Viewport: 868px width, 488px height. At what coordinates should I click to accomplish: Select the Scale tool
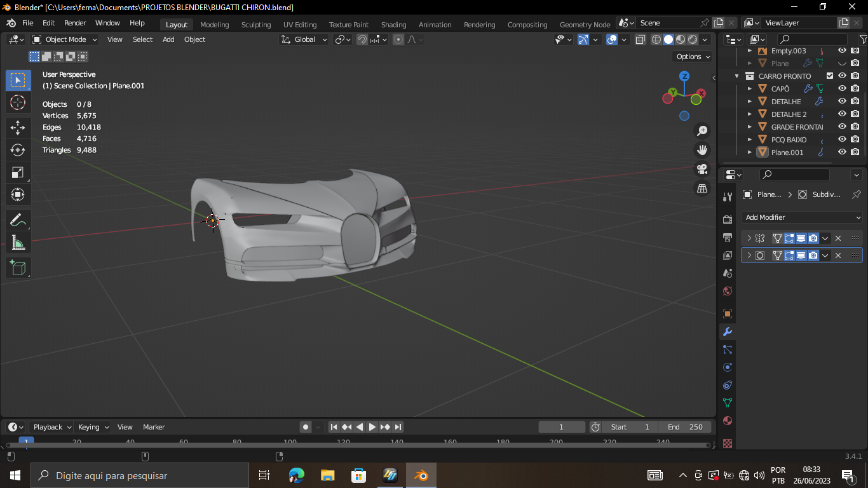coord(18,172)
